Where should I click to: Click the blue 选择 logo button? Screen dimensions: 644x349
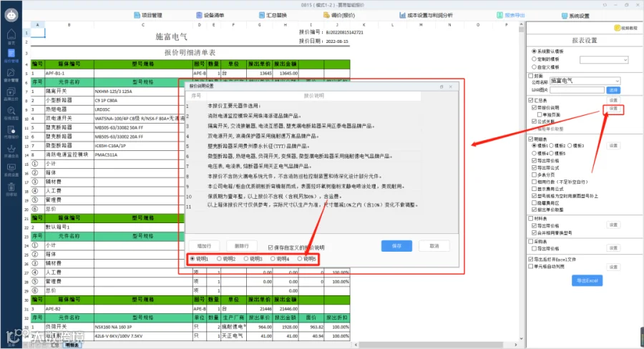613,90
